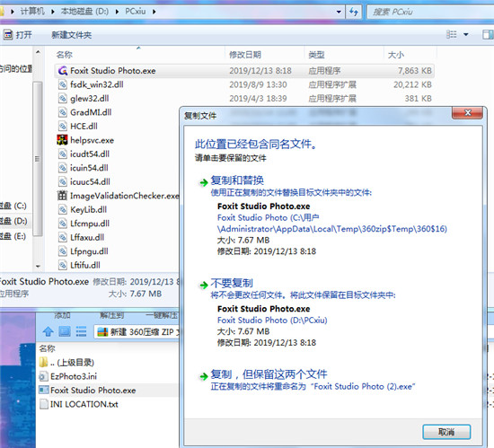Viewport: 494px width, 448px height.
Task: Click the INI LOCATION.txt file icon
Action: (43, 404)
